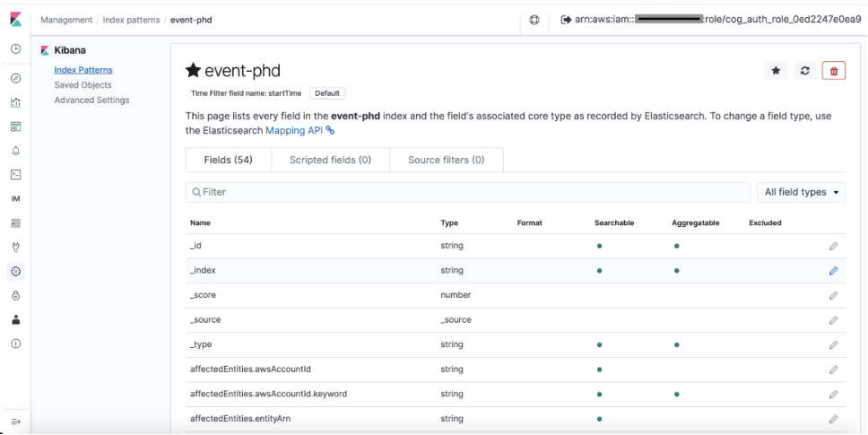This screenshot has width=868, height=435.
Task: Open Visualize chart icon
Action: click(x=15, y=102)
